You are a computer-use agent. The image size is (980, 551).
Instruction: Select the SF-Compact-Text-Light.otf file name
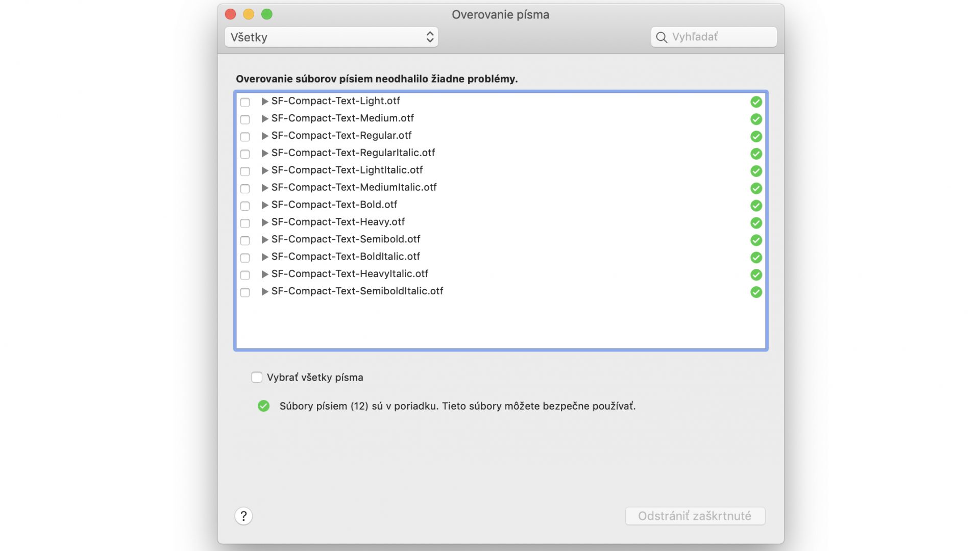[x=335, y=101]
